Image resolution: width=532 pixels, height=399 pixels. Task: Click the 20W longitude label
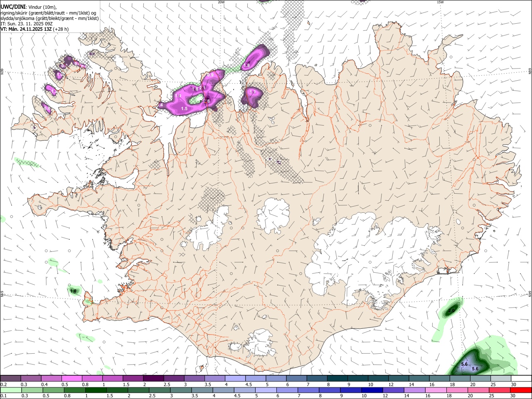pyautogui.click(x=221, y=2)
